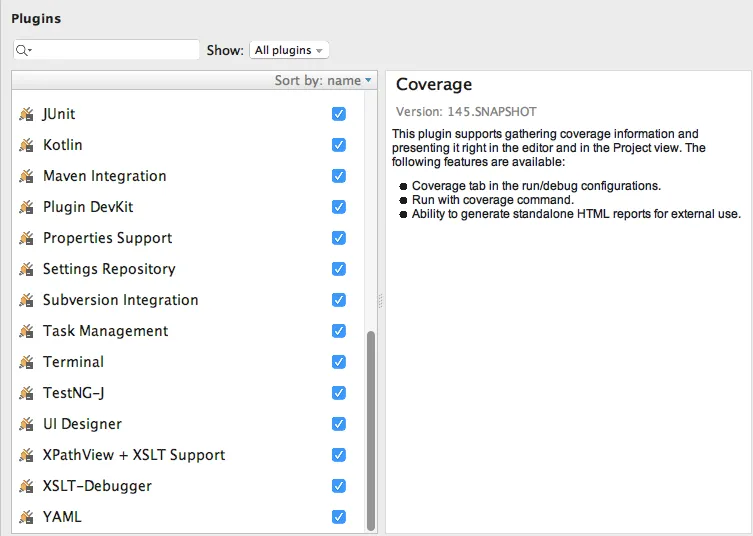Click the magnifier icon in search field

pyautogui.click(x=23, y=50)
